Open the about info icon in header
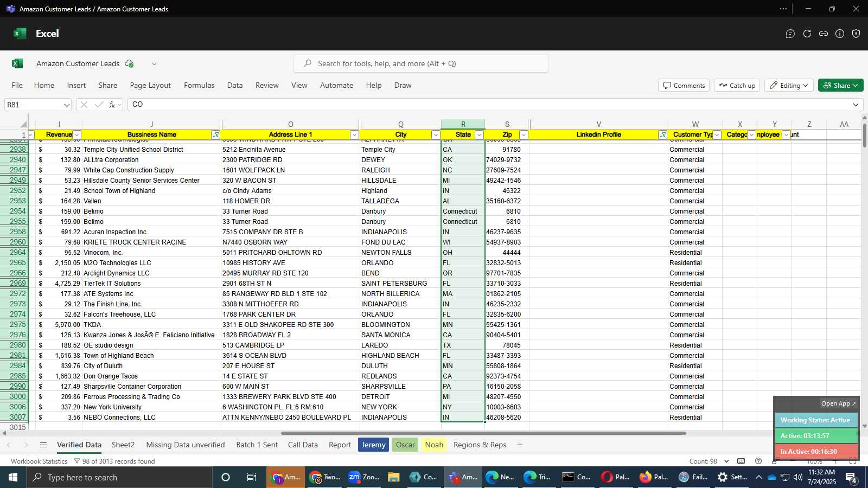Image resolution: width=868 pixels, height=488 pixels. [x=840, y=34]
